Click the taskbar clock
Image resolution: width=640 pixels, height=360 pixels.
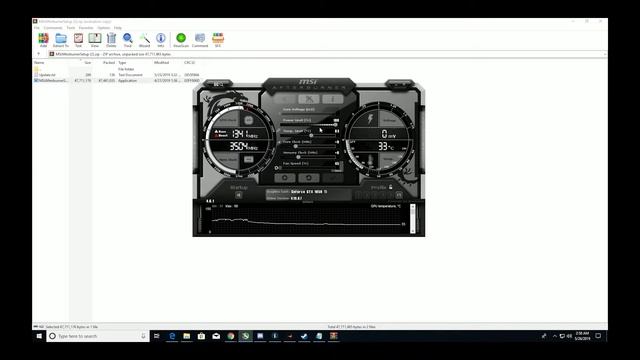tap(582, 336)
